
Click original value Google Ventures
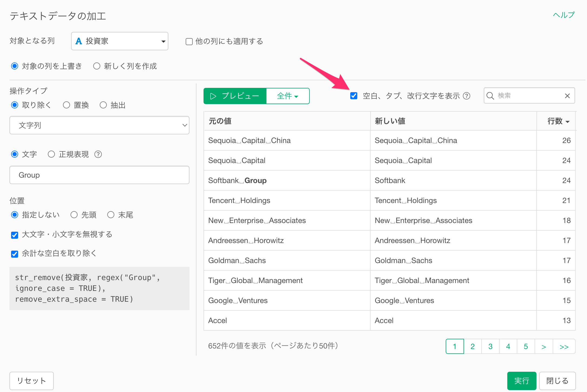pyautogui.click(x=238, y=301)
